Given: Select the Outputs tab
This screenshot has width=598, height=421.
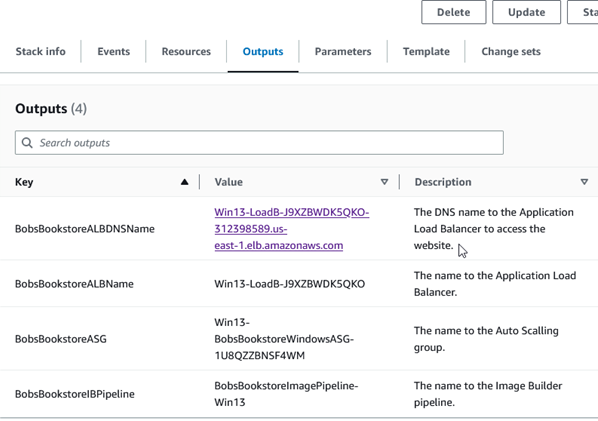Looking at the screenshot, I should (263, 51).
